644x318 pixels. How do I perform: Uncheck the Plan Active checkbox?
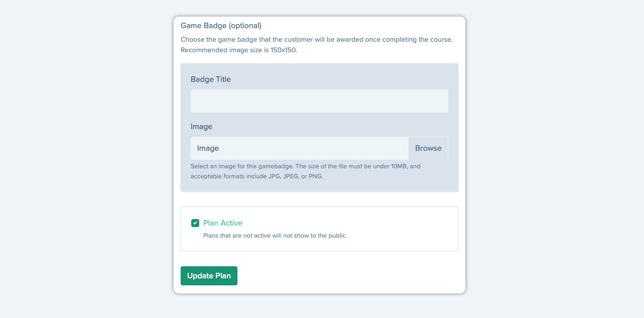[195, 223]
